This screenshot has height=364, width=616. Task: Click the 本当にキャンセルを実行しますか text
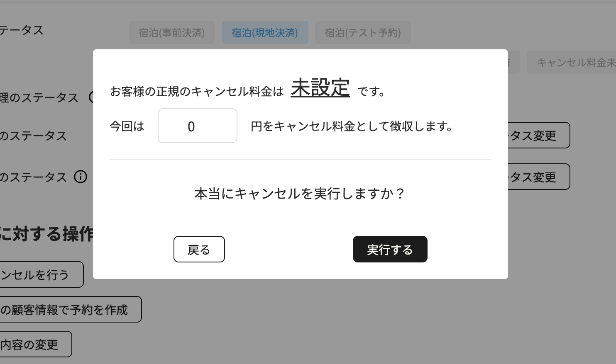click(x=300, y=194)
